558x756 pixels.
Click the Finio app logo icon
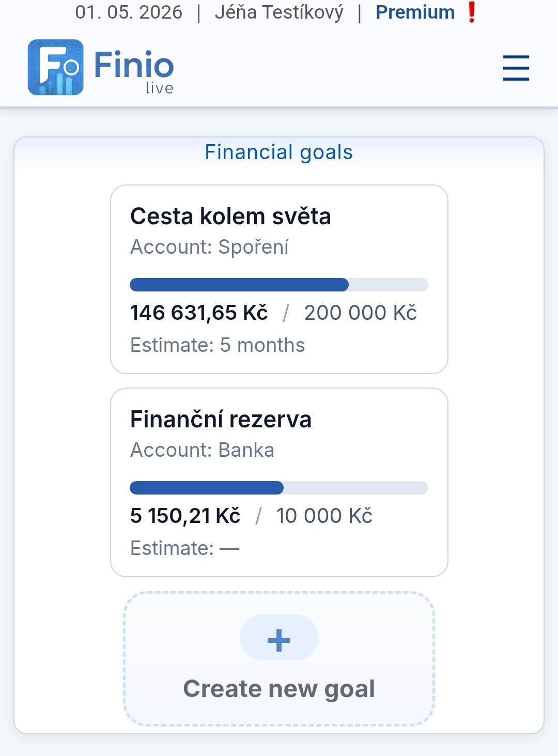[55, 67]
